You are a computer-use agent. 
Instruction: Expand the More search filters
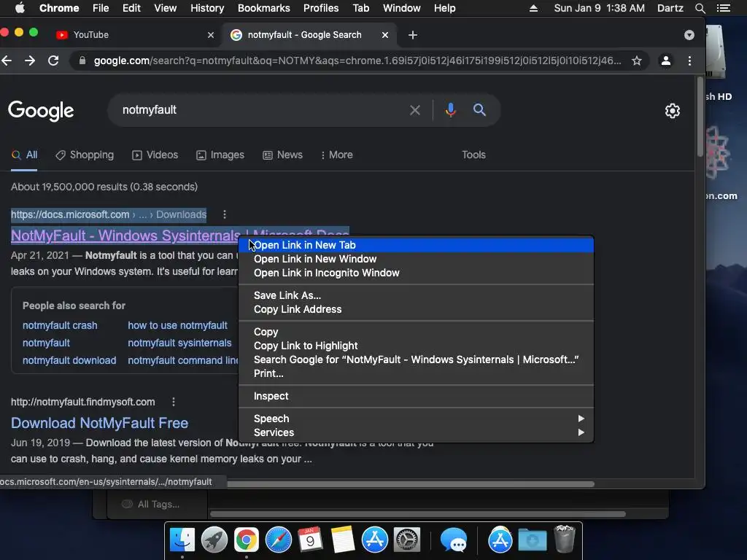(337, 155)
